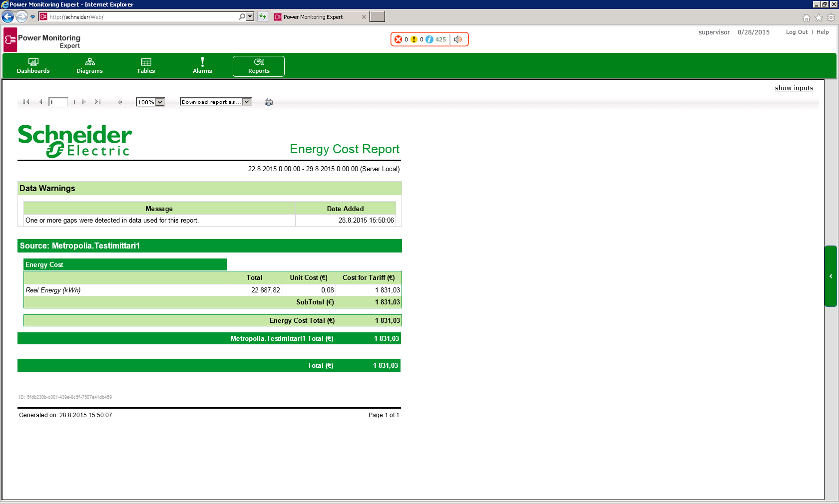Screen dimensions: 839x504
Task: Open a new browser tab
Action: 378,17
